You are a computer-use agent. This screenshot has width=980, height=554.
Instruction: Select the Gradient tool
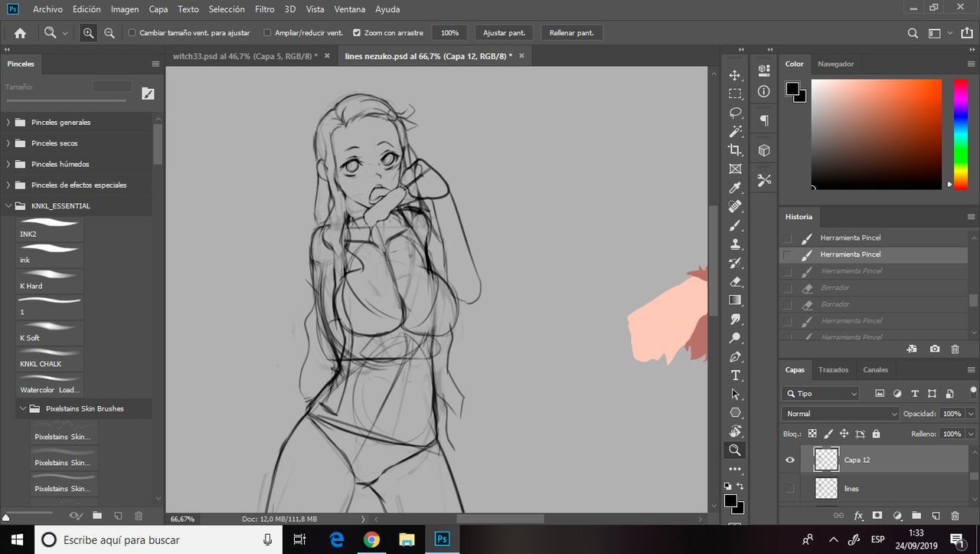pyautogui.click(x=735, y=300)
